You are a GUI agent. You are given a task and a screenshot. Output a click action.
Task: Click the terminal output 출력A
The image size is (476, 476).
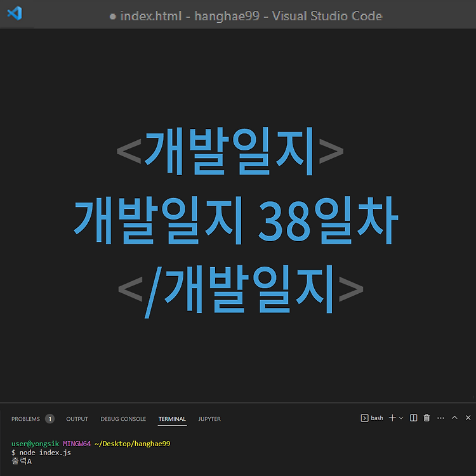tap(22, 461)
